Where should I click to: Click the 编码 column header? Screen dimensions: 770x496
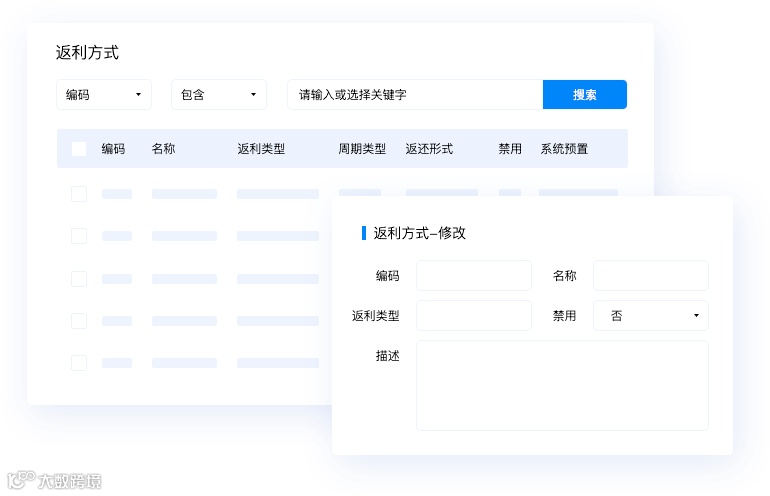tap(113, 149)
